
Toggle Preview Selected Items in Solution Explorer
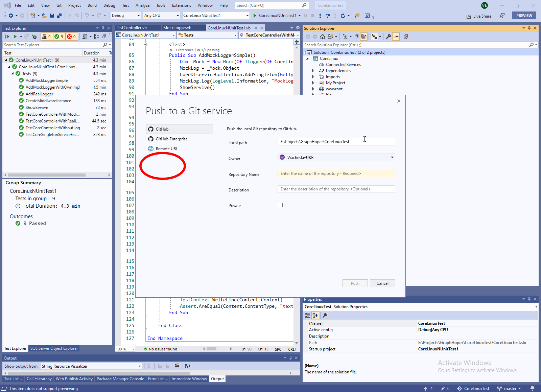pos(396,37)
